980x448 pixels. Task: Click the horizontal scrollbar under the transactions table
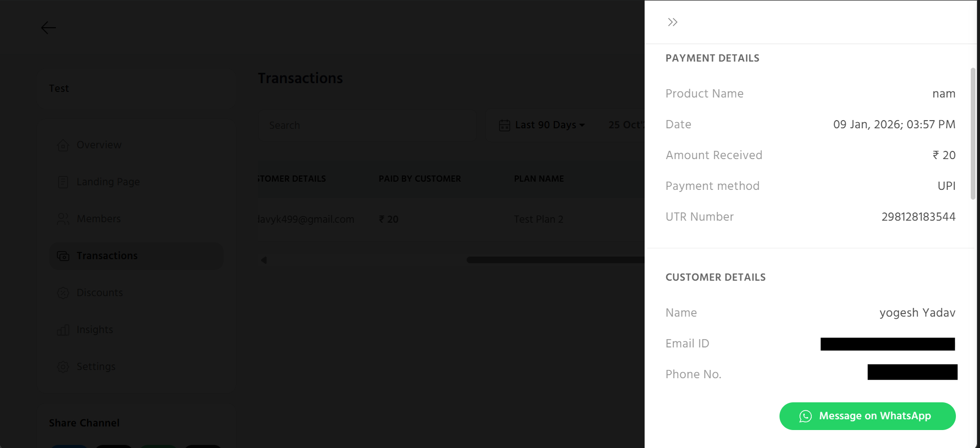(554, 260)
